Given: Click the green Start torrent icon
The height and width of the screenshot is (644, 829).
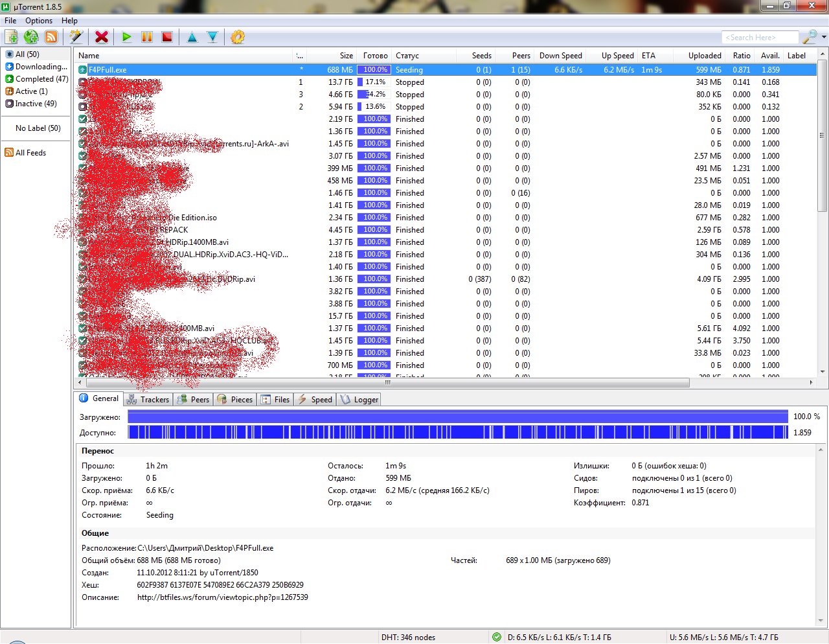Looking at the screenshot, I should (x=127, y=37).
